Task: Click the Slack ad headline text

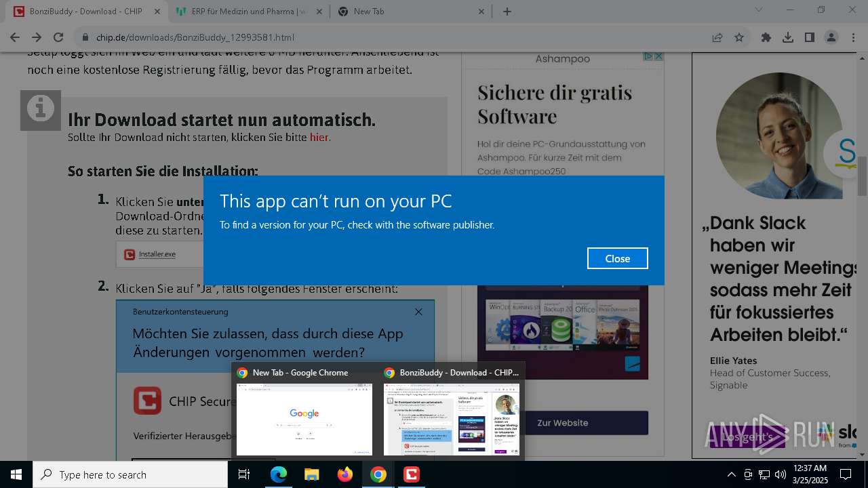Action: pyautogui.click(x=778, y=279)
